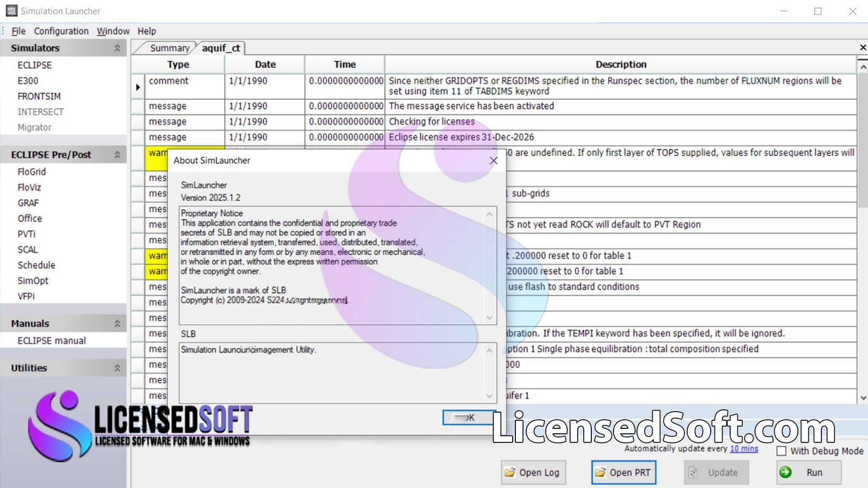Viewport: 868px width, 488px height.
Task: Open the Configuration menu
Action: tap(61, 31)
